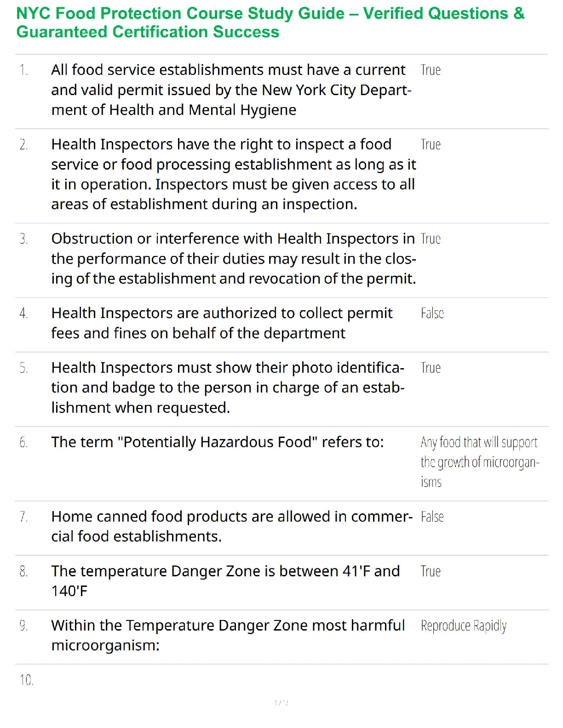The height and width of the screenshot is (728, 563).
Task: Click the "True" answer beside question 2
Action: pos(431,145)
